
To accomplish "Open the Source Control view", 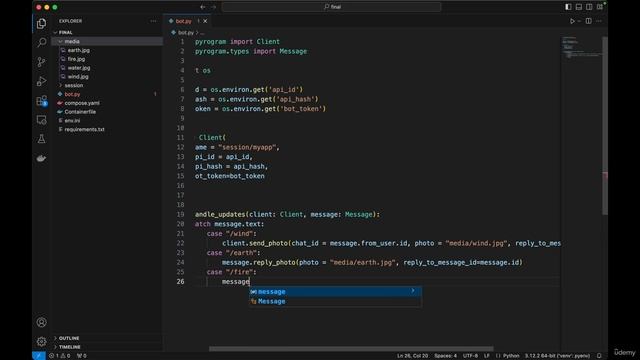I will [x=41, y=62].
